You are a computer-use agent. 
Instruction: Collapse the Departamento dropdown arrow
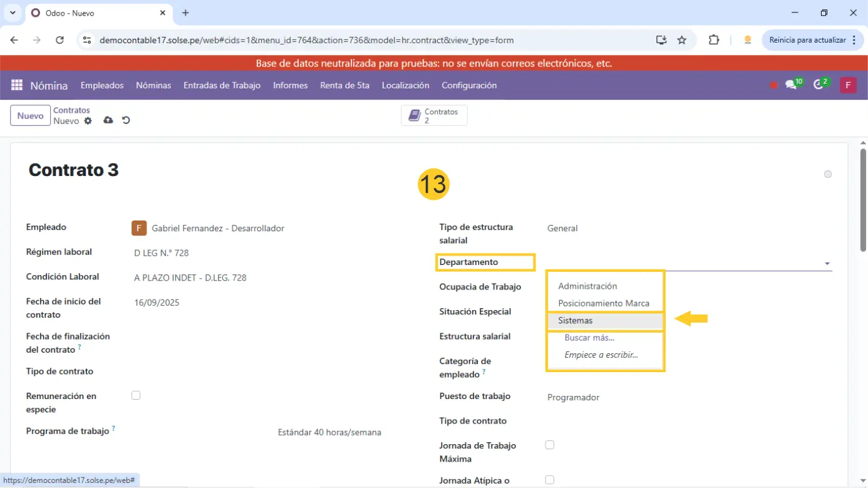827,264
